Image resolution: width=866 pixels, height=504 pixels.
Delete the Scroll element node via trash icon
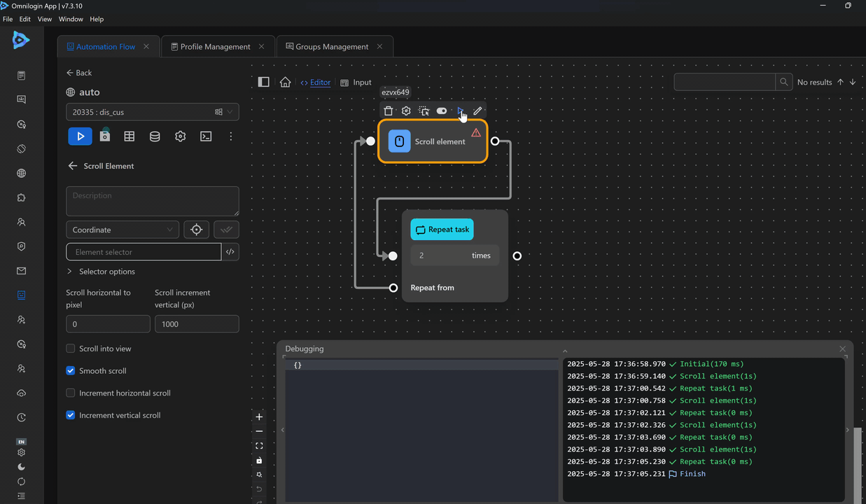coord(389,111)
